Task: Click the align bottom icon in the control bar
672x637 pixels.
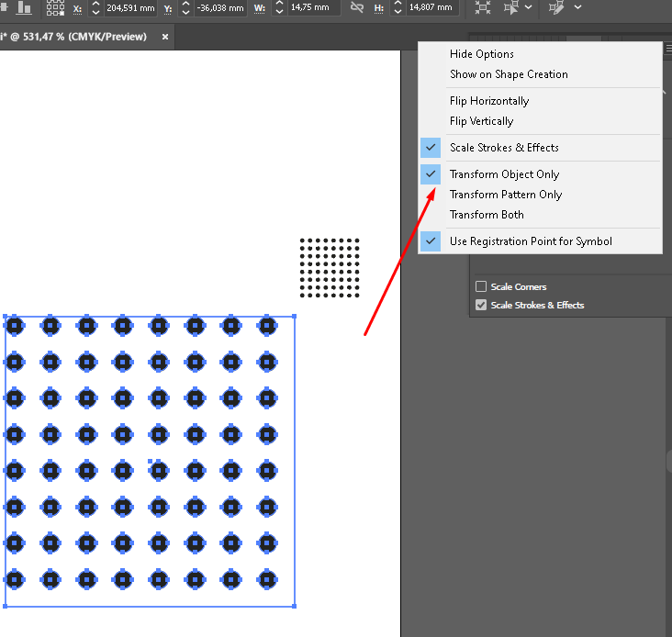Action: click(x=24, y=7)
